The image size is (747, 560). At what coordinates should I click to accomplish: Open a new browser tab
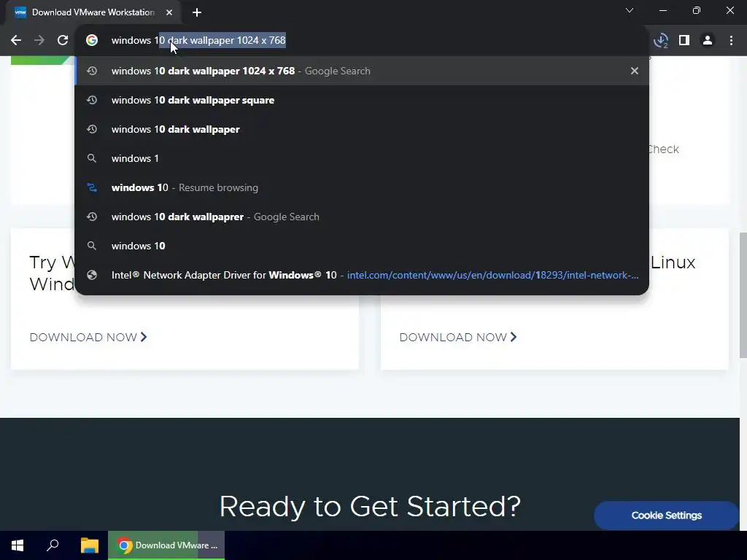click(x=197, y=12)
